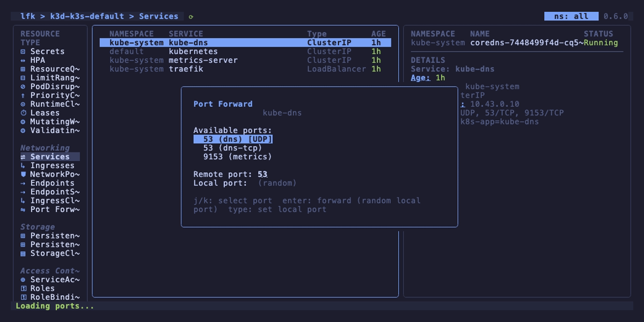The image size is (644, 322).
Task: Click the k8s-app=kube-dns selector text
Action: point(500,122)
